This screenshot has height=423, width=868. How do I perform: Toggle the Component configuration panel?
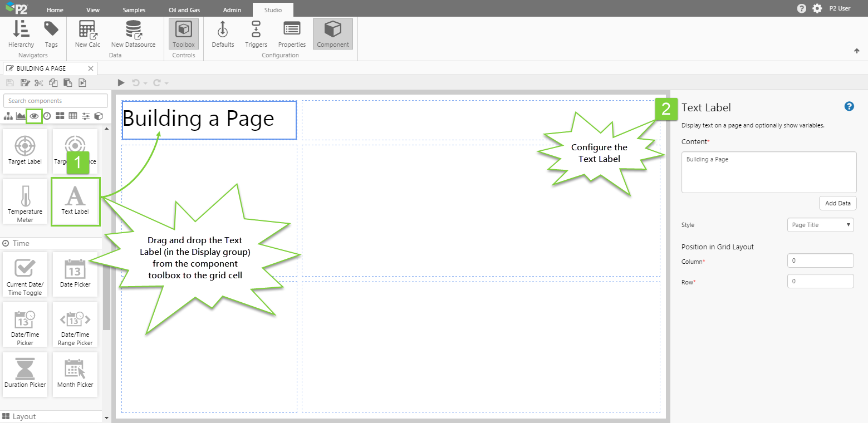click(333, 34)
